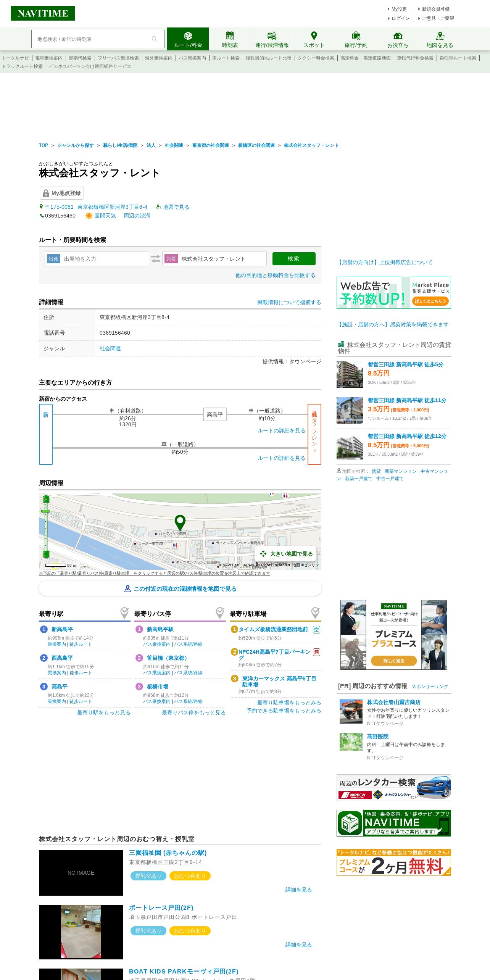This screenshot has height=980, width=490.
Task: Click the 大きい地図で見る button
Action: [x=286, y=554]
